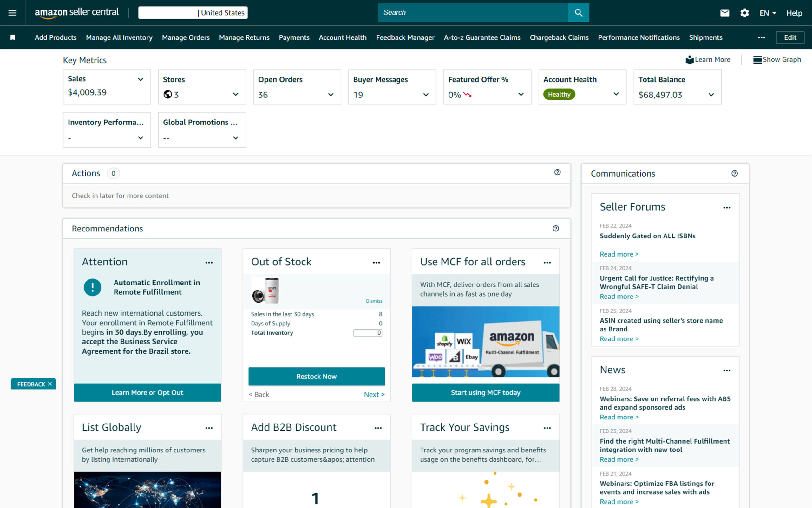Read more about ASIN created using store name

click(x=619, y=339)
